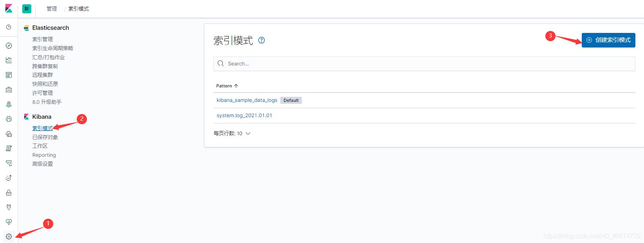
Task: Open Logs icon in sidebar
Action: (9, 149)
